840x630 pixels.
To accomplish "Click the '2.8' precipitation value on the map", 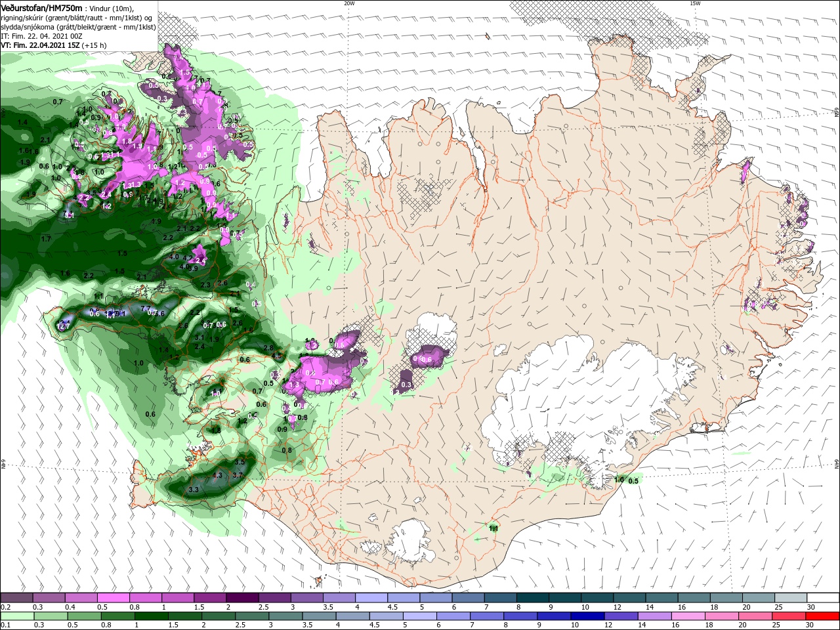I will coord(268,348).
